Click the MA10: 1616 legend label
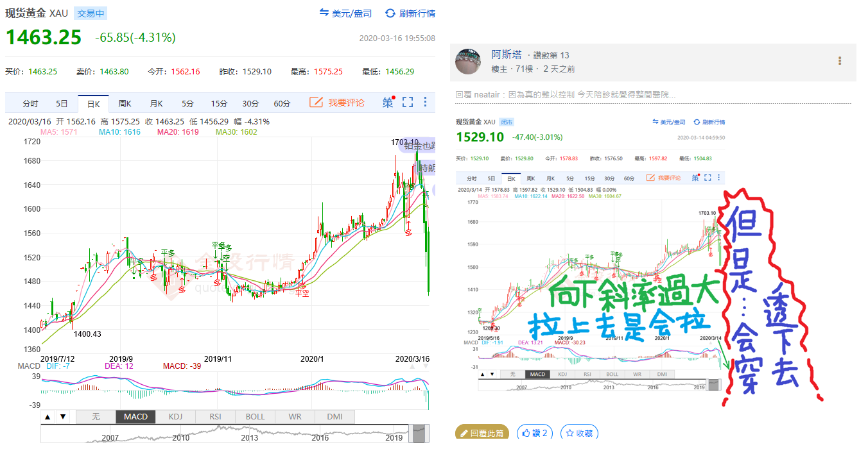 click(x=120, y=132)
